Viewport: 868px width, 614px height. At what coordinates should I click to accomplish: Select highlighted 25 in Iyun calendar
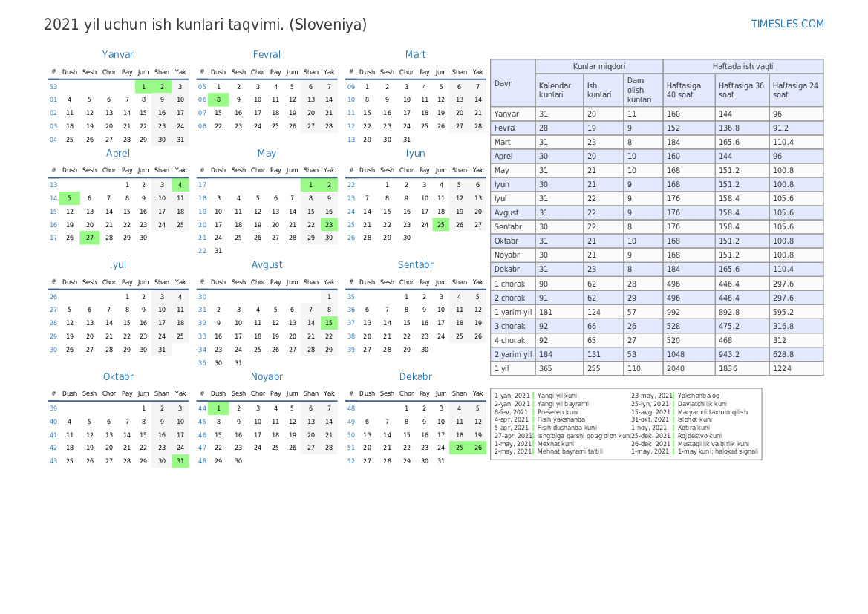[441, 225]
